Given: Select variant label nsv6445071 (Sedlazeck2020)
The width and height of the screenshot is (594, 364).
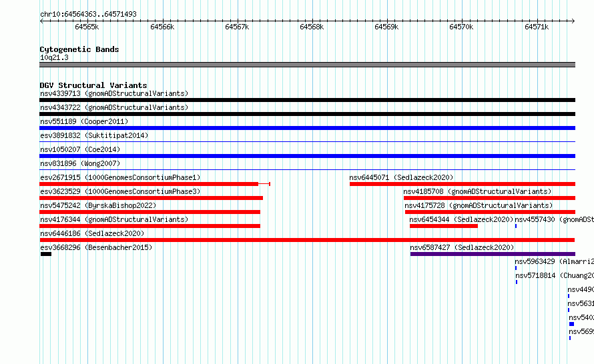Looking at the screenshot, I should (x=401, y=177).
